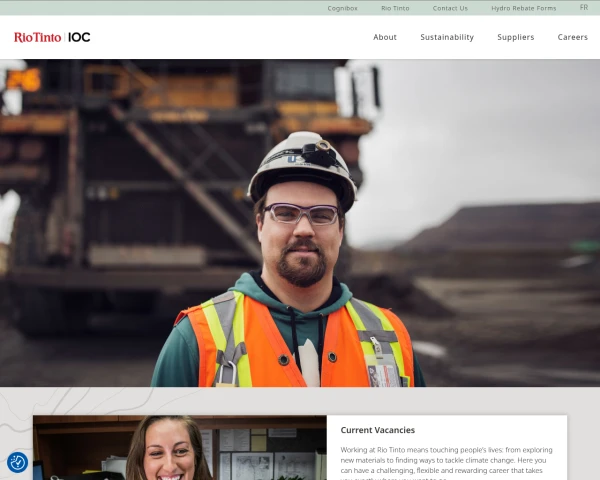Go to Contact Us page
The image size is (600, 480).
[450, 8]
